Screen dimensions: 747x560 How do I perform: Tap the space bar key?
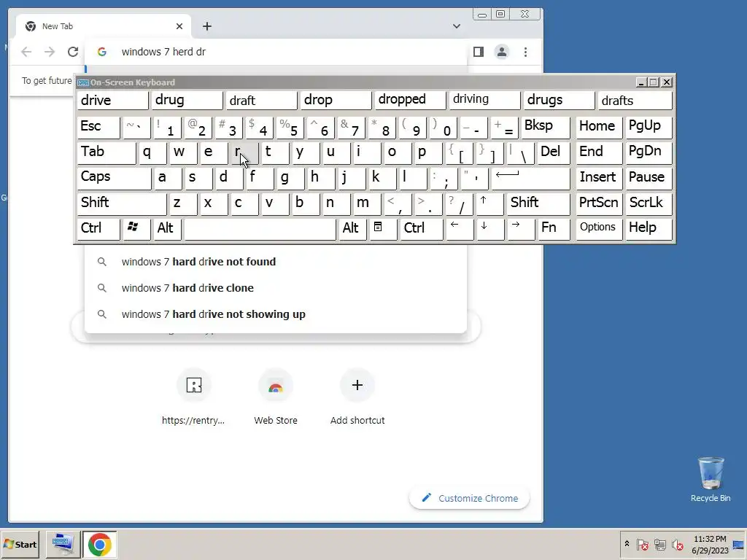(x=260, y=228)
